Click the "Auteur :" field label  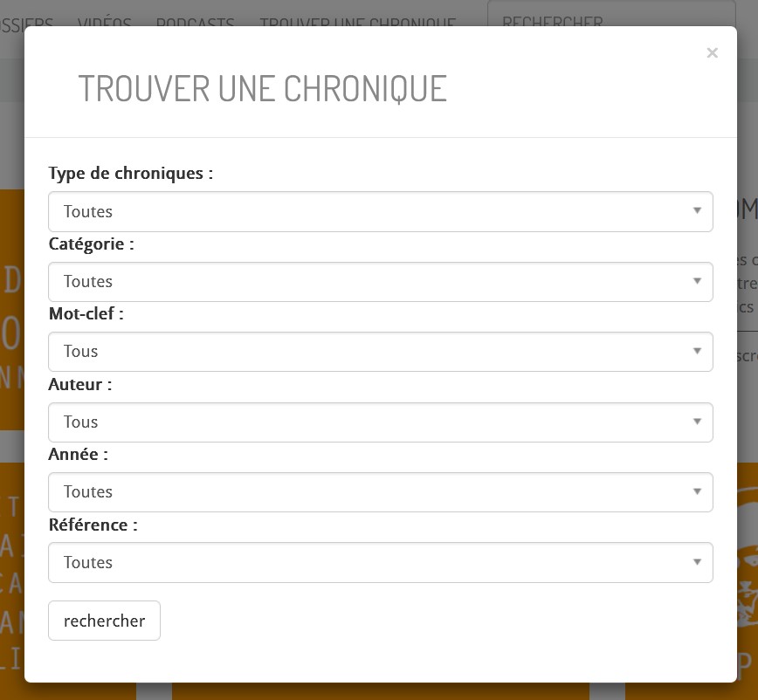(80, 385)
